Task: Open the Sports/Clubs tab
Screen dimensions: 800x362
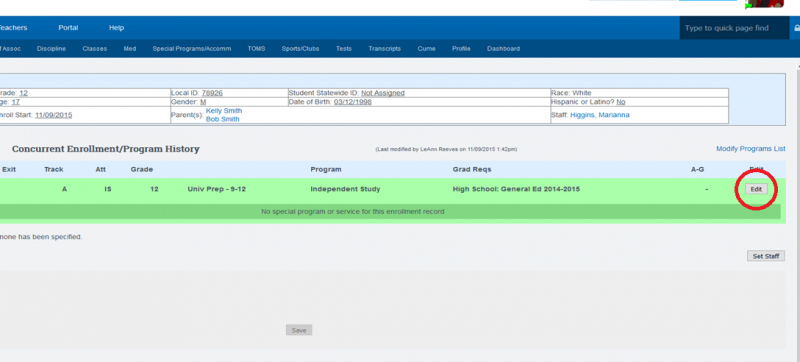Action: 301,49
